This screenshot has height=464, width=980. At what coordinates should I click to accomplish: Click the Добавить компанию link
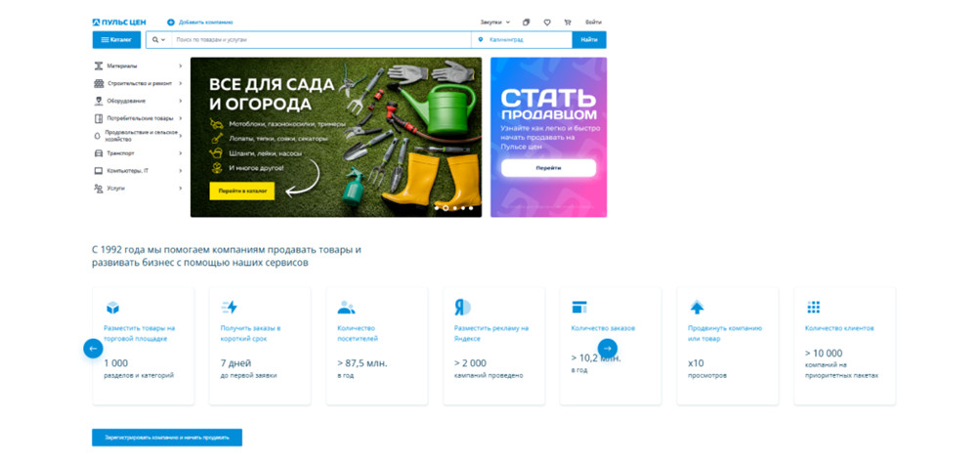(205, 22)
